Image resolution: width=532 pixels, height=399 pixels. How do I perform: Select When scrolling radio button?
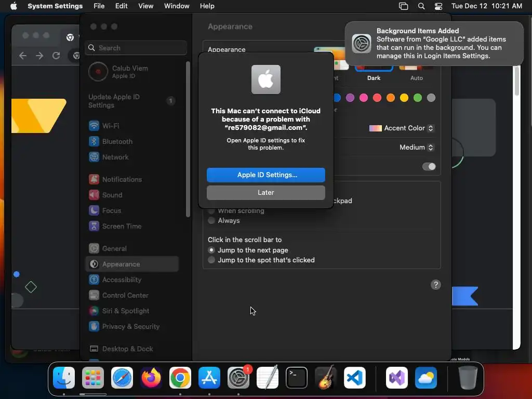(x=211, y=211)
